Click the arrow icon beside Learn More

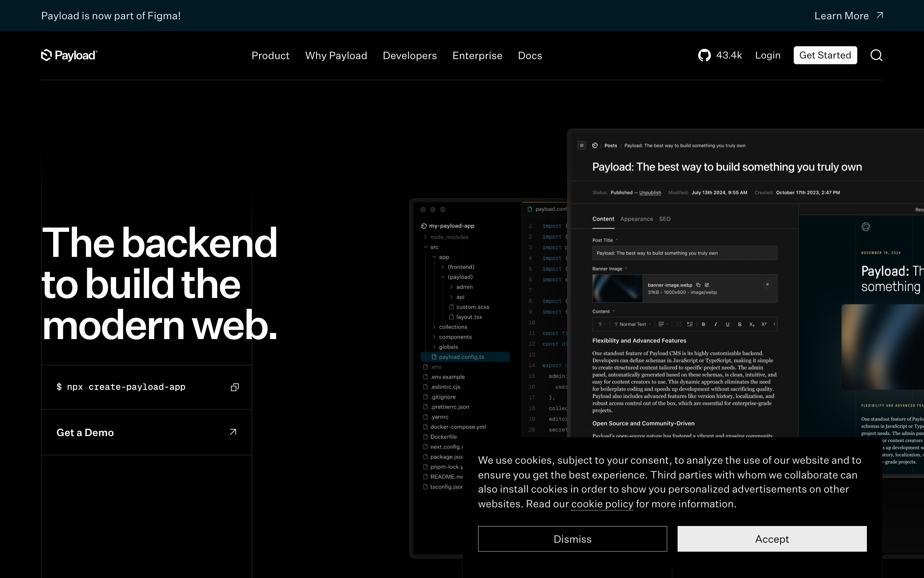(x=880, y=15)
